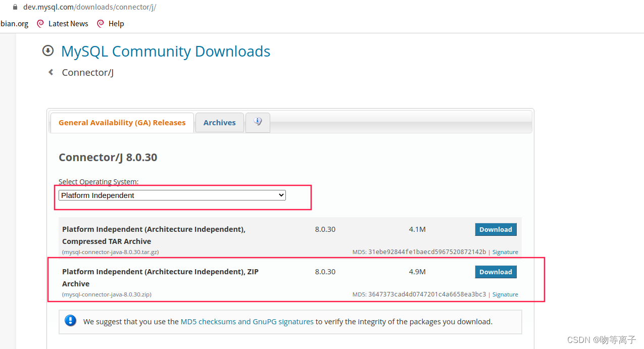Click the Connector/J 8.0.30 heading

click(x=108, y=158)
